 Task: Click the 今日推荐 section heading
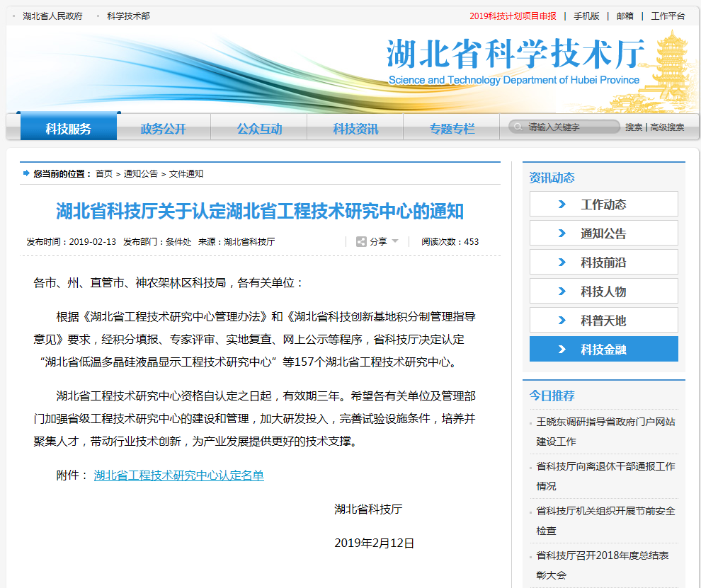[552, 396]
